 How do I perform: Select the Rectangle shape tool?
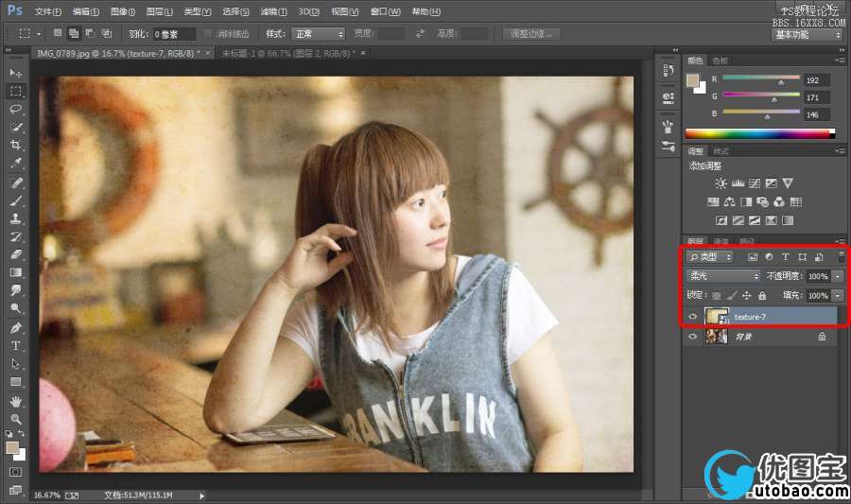[16, 382]
